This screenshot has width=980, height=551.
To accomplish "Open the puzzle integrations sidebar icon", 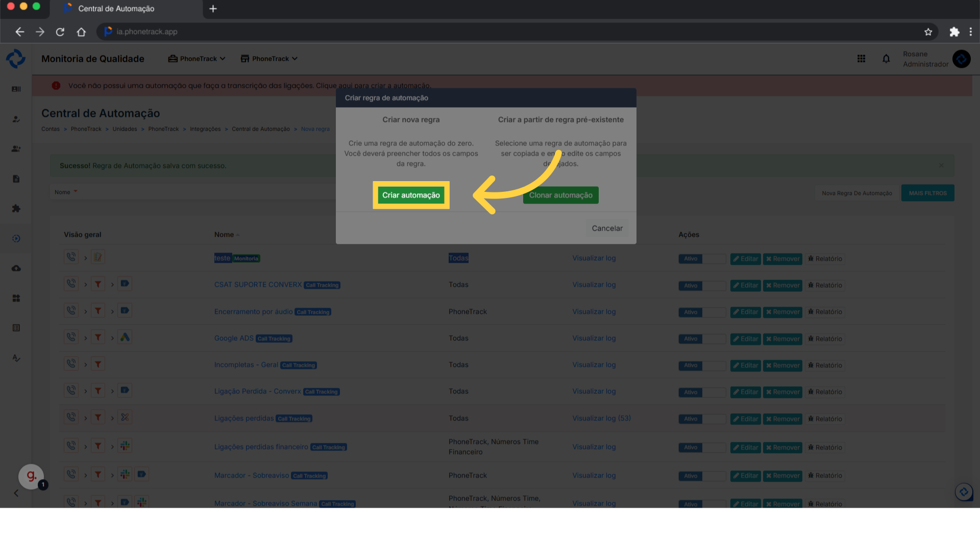I will click(16, 208).
